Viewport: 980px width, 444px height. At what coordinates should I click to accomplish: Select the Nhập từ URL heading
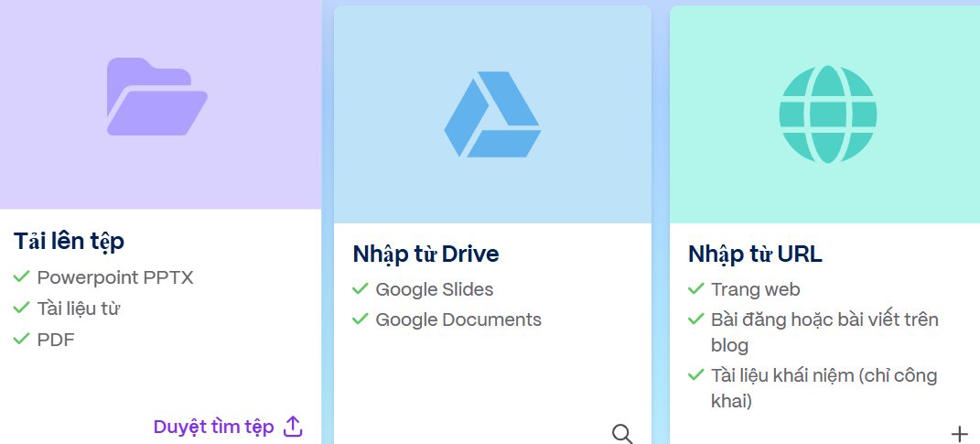point(755,254)
